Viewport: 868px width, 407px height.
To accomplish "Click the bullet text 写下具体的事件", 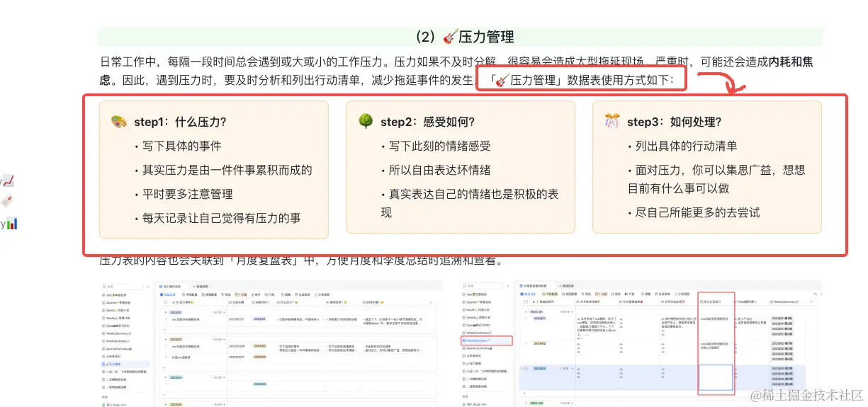I will [x=182, y=146].
